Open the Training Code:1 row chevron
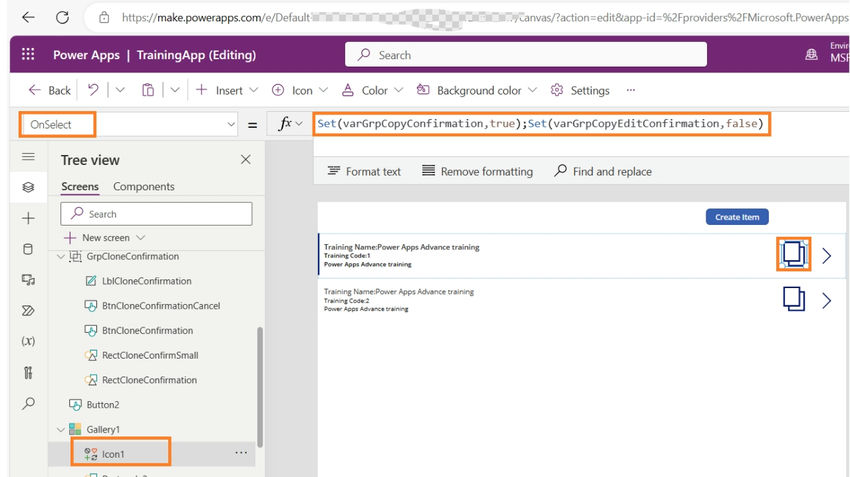850x477 pixels. (827, 255)
